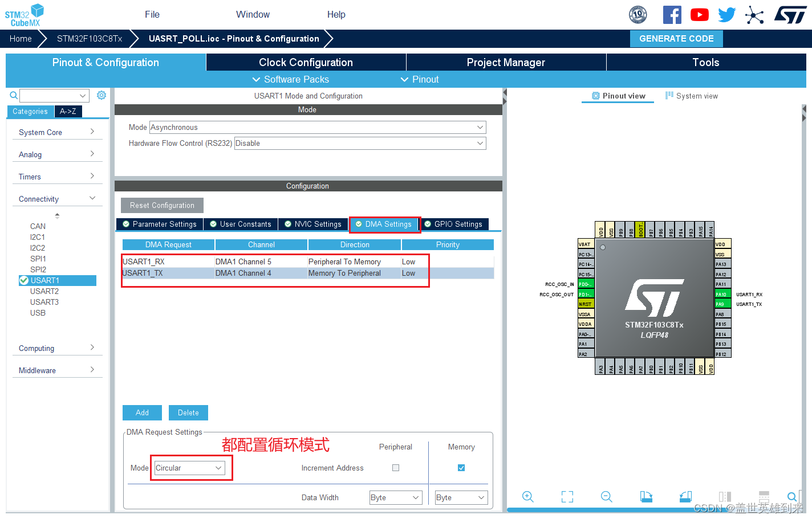The height and width of the screenshot is (519, 812).
Task: Open the GPIO Settings tab
Action: pos(454,224)
